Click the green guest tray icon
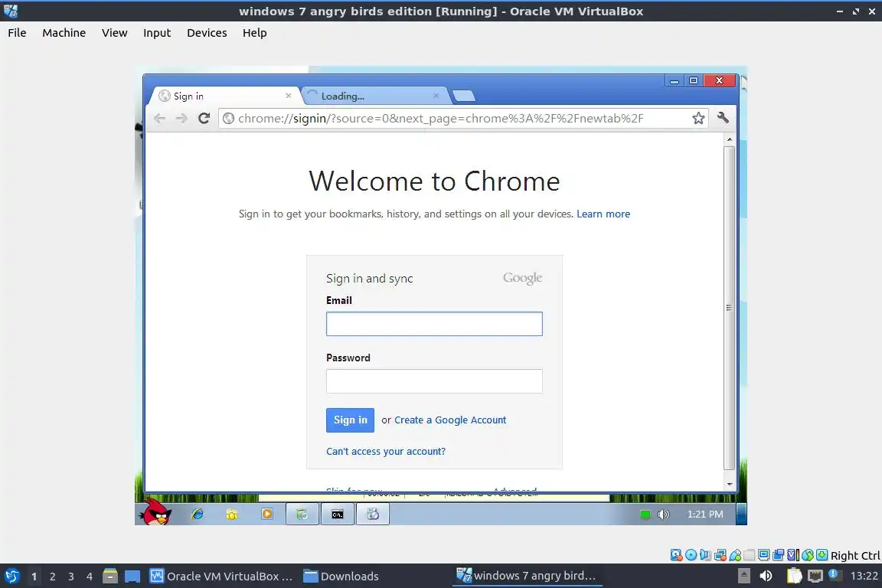882x588 pixels. coord(645,514)
